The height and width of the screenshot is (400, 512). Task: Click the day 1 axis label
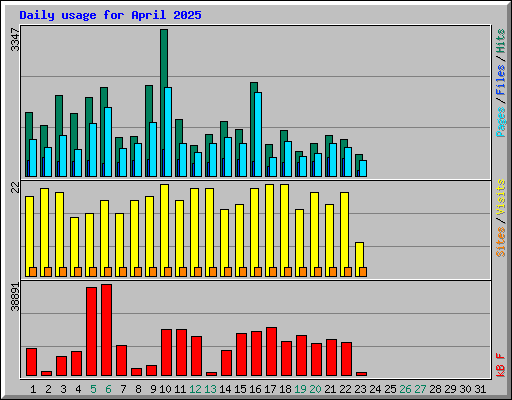(33, 389)
